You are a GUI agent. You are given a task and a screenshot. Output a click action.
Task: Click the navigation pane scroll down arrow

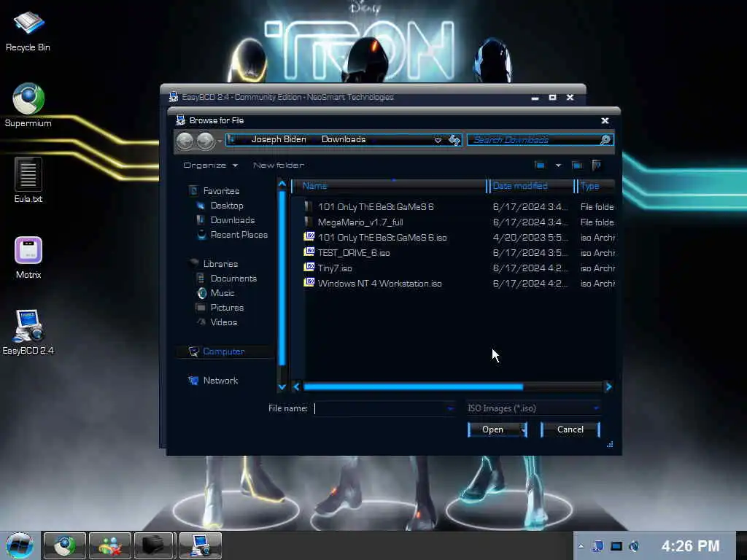pos(282,386)
